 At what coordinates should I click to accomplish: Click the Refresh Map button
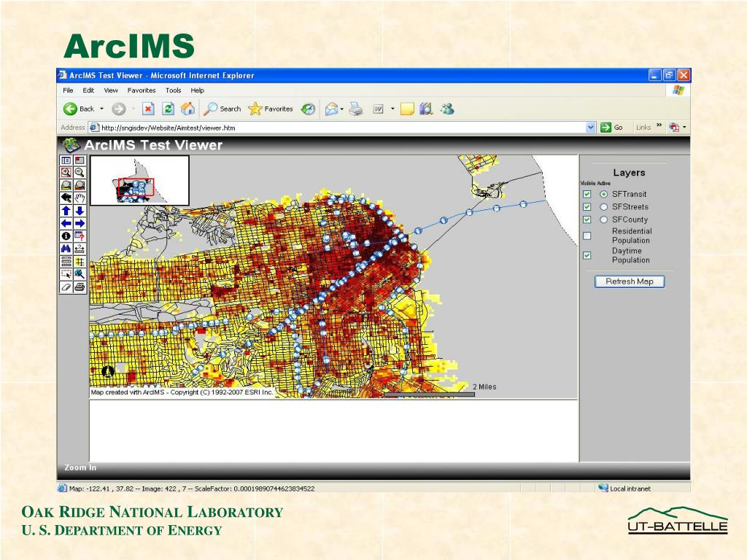tap(630, 281)
